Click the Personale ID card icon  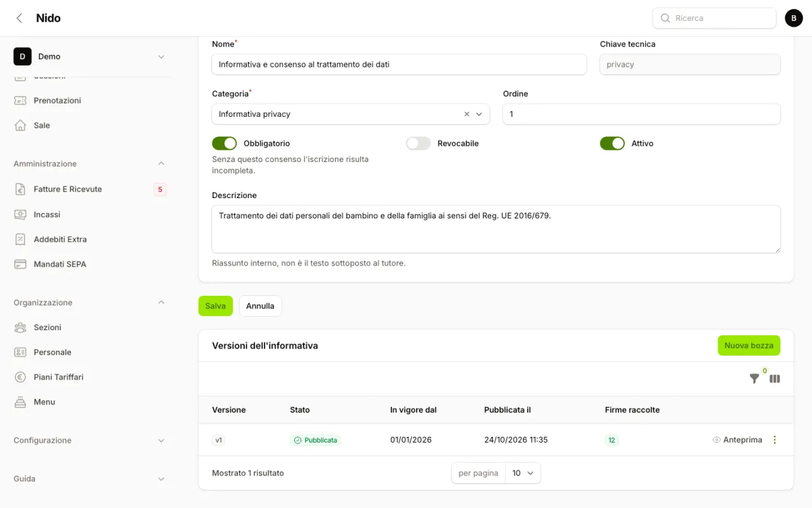[20, 352]
